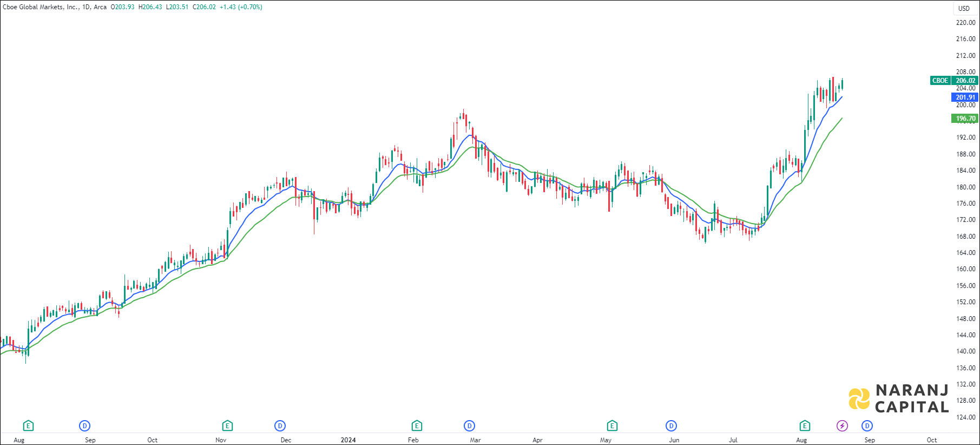The width and height of the screenshot is (980, 445).
Task: Open the earnings 'E' marker near May
Action: tap(612, 426)
